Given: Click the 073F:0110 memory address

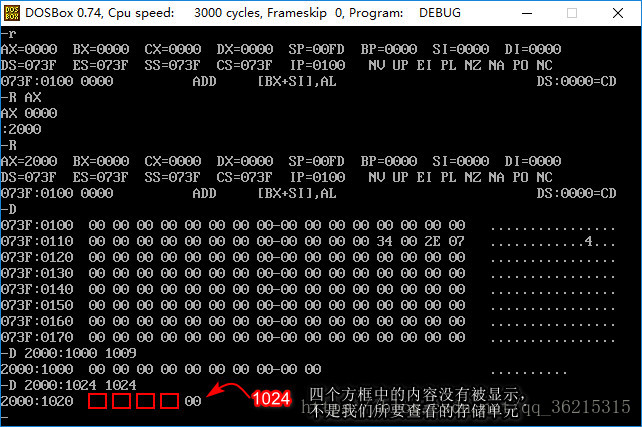Looking at the screenshot, I should point(37,241).
